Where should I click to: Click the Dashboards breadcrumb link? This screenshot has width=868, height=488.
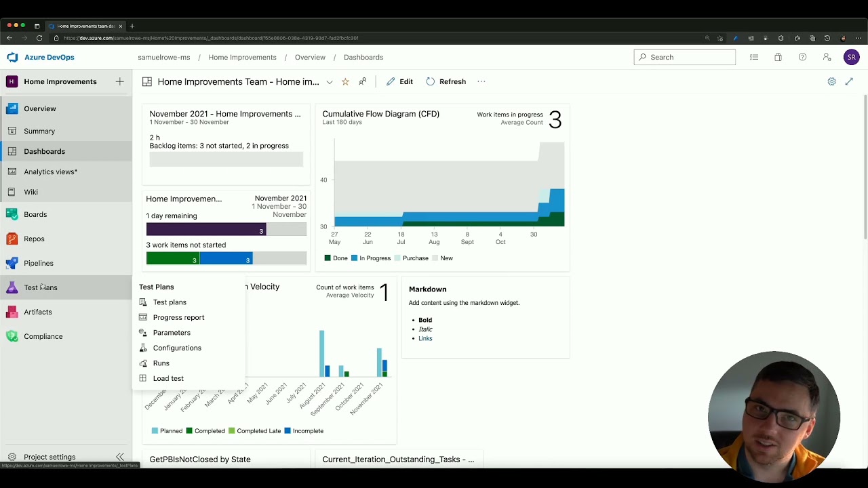tap(363, 57)
